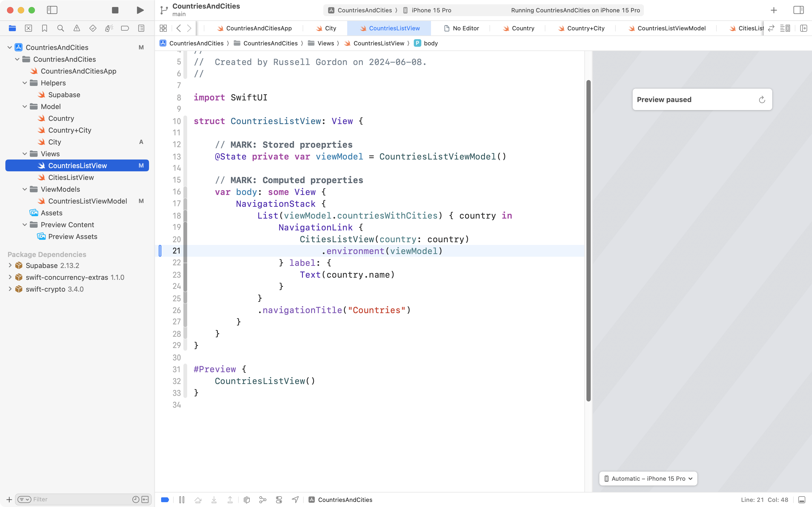Toggle breakpoints activation in debug bar
Screen dimensions: 812x507
(x=165, y=500)
